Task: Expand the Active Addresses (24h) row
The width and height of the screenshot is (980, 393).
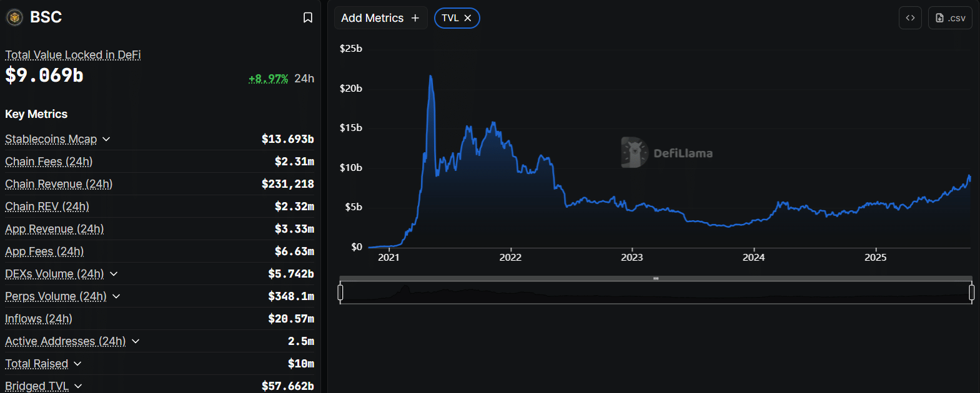Action: pyautogui.click(x=136, y=341)
